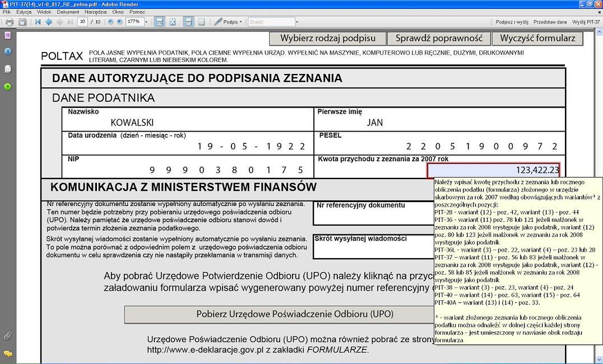Viewport: 603px width, 364px height.
Task: Open the Widok menu
Action: coord(44,12)
